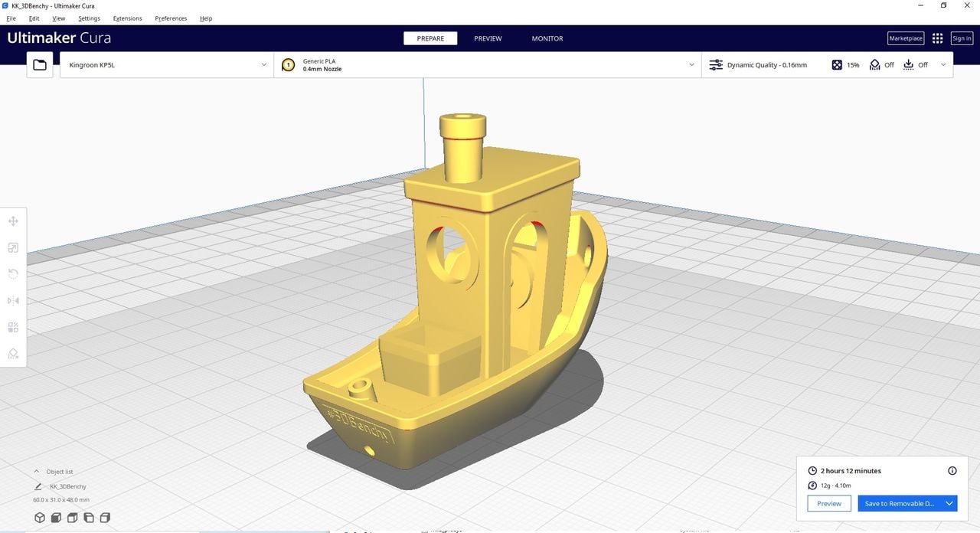Open Per Model Settings tool
The image size is (980, 533).
coord(13,327)
